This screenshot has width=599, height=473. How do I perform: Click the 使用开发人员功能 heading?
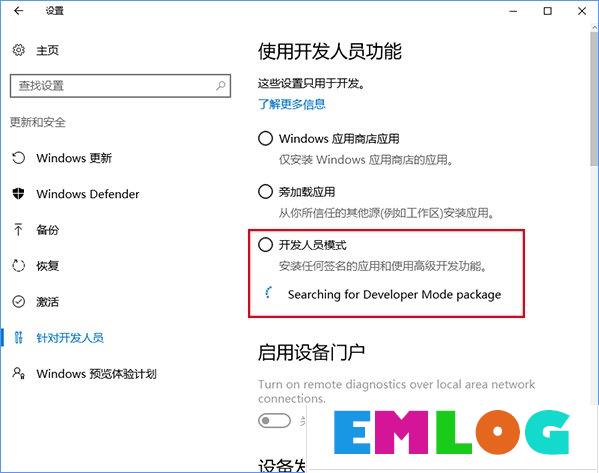[330, 51]
